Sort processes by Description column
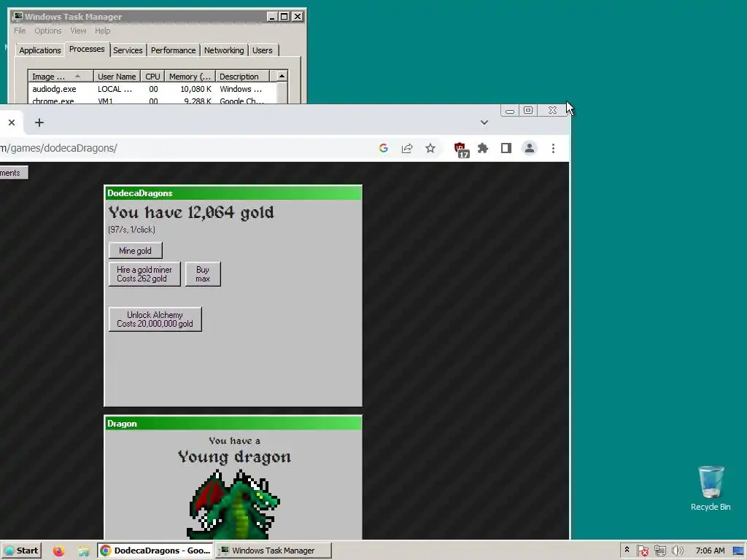This screenshot has width=747, height=560. (242, 76)
